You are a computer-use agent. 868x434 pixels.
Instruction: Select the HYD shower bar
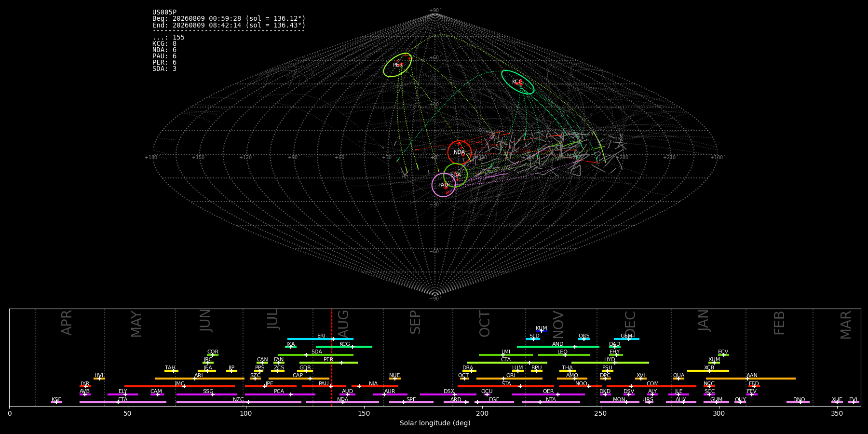point(610,363)
